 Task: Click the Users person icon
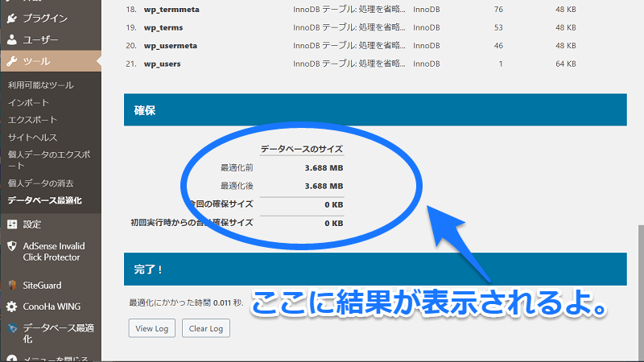tap(11, 39)
